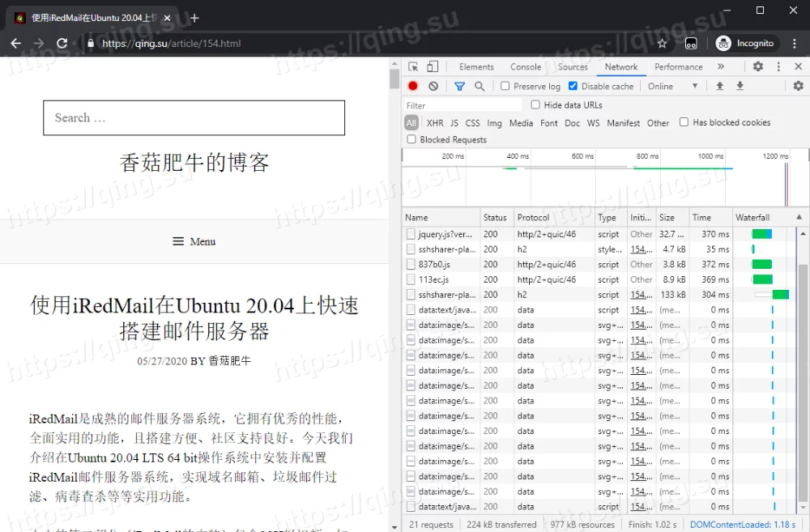The image size is (810, 532).
Task: Filter requests by Font type
Action: click(x=548, y=123)
